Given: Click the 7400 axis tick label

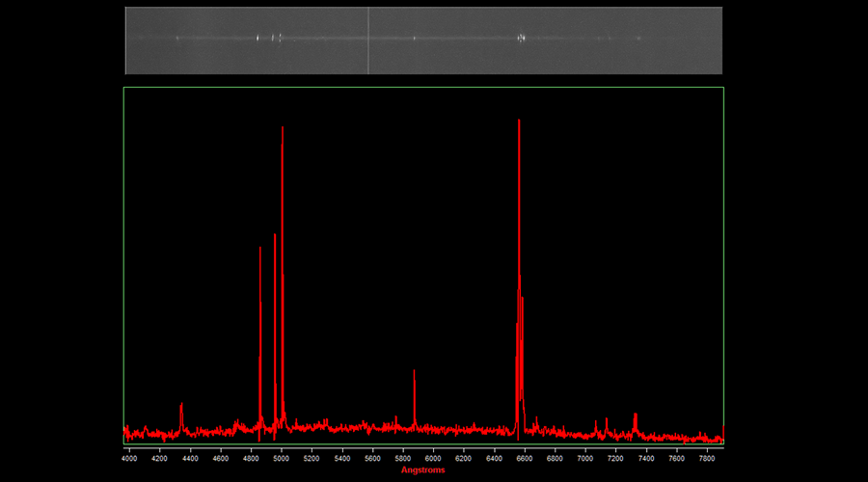Looking at the screenshot, I should tap(646, 459).
